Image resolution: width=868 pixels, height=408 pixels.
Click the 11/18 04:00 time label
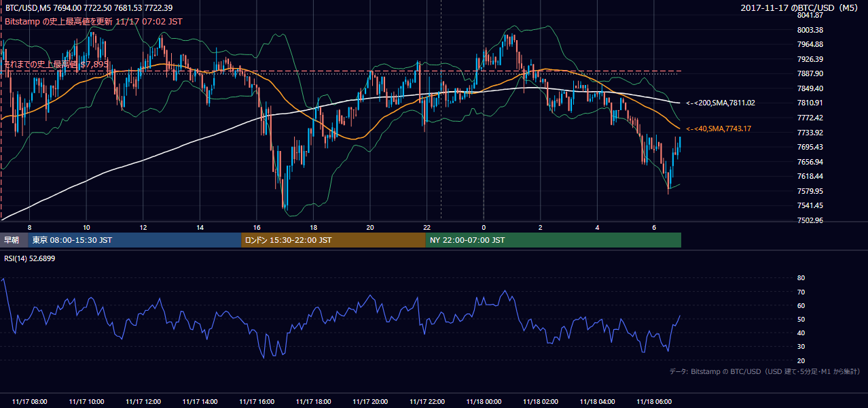[598, 402]
